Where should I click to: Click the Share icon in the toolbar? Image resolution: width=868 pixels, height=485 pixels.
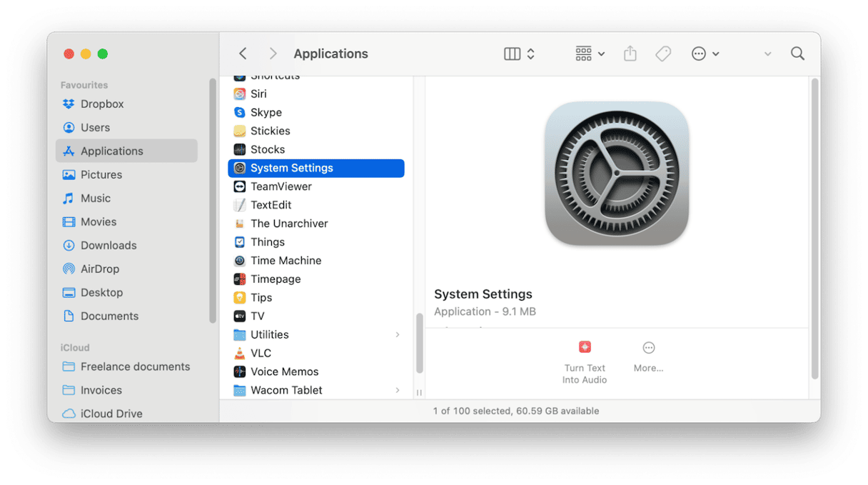630,54
